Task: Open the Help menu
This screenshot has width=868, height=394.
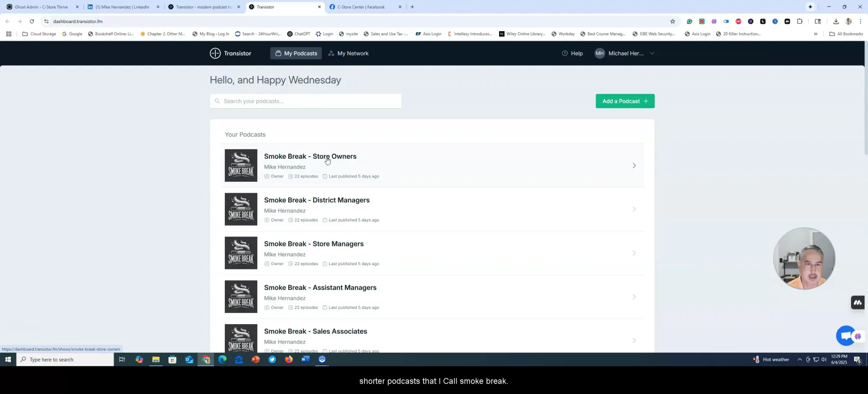Action: (x=572, y=53)
